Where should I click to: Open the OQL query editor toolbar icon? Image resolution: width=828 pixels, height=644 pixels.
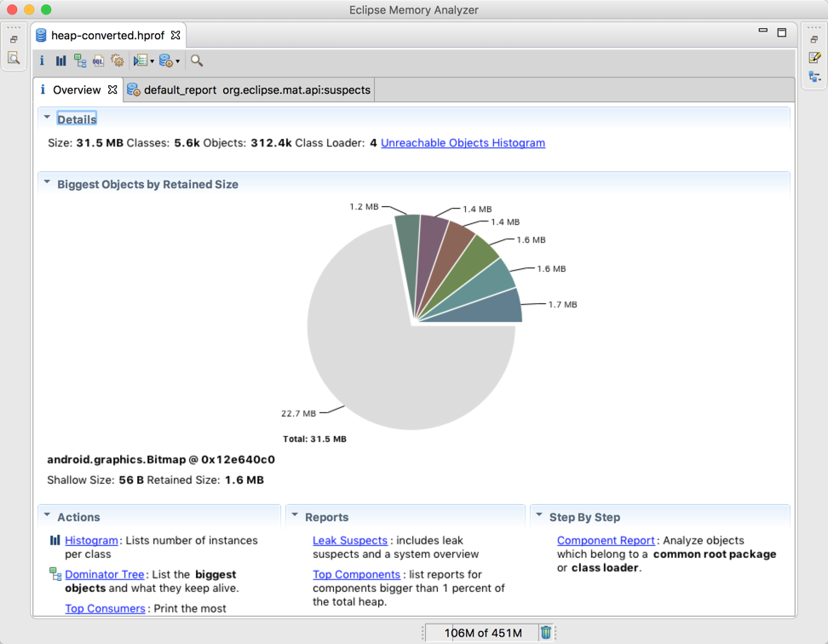98,61
